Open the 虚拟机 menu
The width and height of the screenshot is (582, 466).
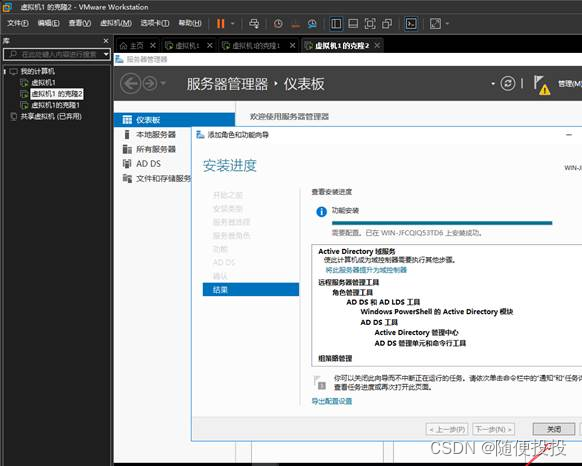pyautogui.click(x=116, y=23)
